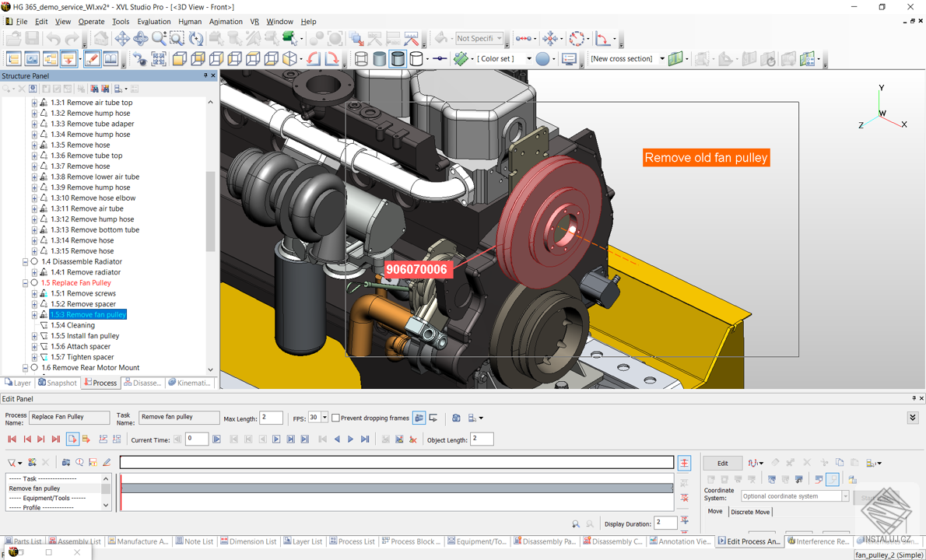Open the FPS value dropdown
This screenshot has height=560, width=926.
pos(324,418)
